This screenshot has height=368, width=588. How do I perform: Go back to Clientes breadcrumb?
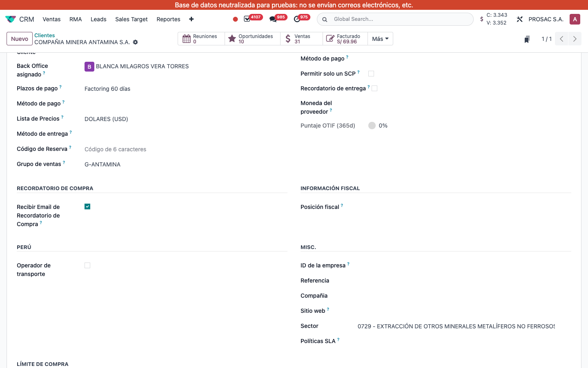click(45, 35)
